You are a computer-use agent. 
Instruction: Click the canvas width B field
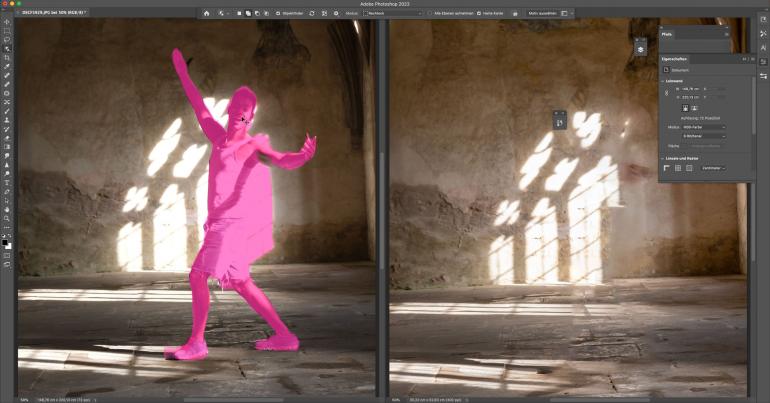tap(688, 89)
